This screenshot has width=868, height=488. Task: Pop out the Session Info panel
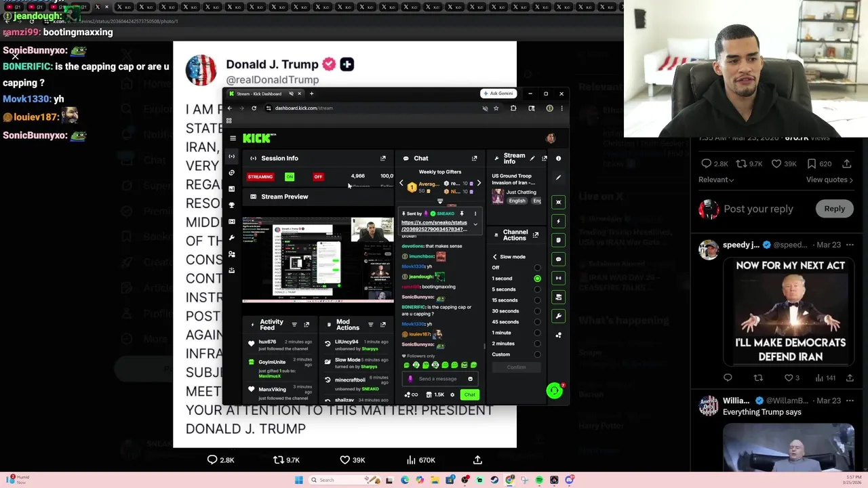[x=382, y=158]
